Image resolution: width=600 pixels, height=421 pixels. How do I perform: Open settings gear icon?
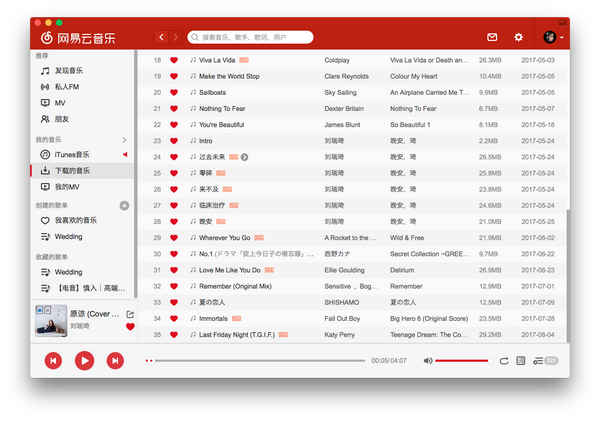(518, 37)
